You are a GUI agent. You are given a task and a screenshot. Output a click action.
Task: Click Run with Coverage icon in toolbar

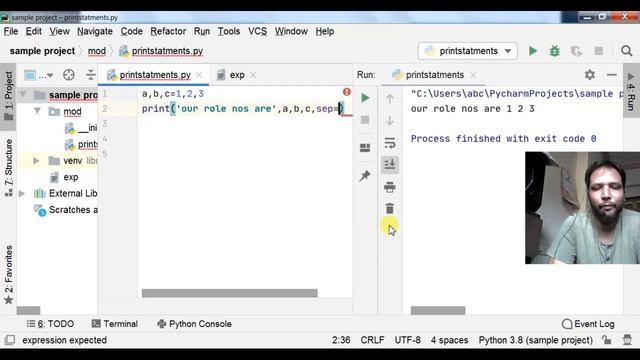click(x=576, y=51)
